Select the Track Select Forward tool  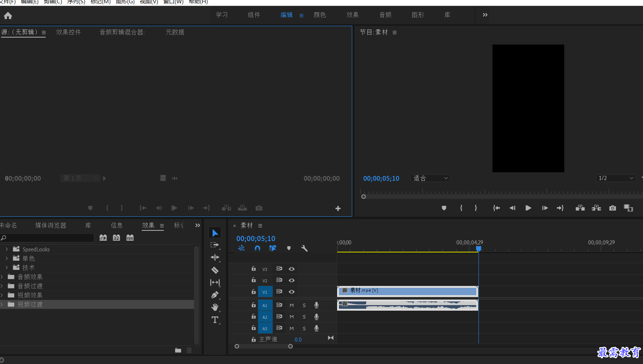click(215, 245)
